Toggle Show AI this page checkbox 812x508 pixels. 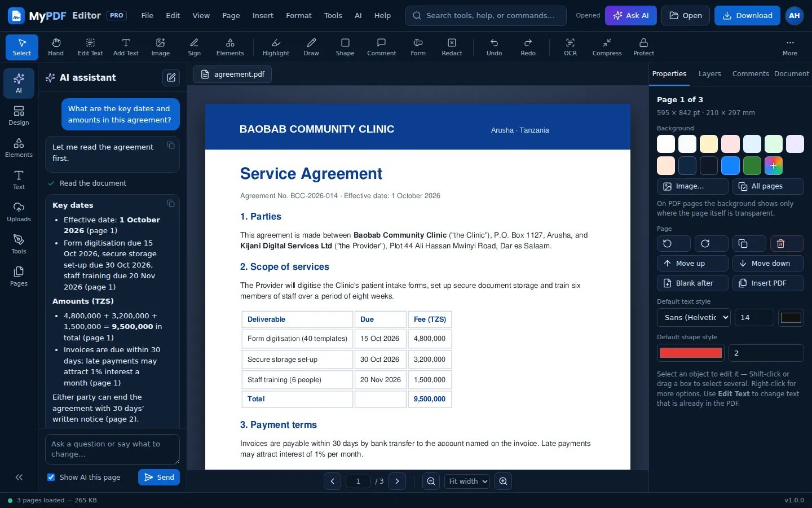click(51, 477)
